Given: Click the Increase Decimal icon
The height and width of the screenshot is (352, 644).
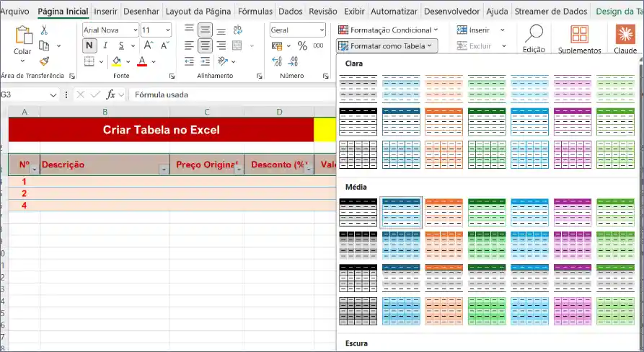Looking at the screenshot, I should 277,61.
